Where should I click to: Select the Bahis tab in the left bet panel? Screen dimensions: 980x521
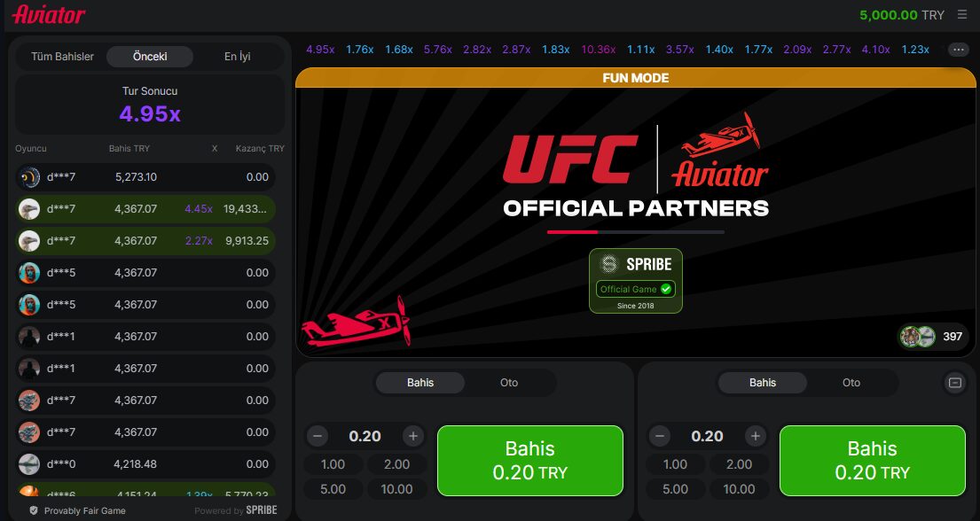coord(420,382)
